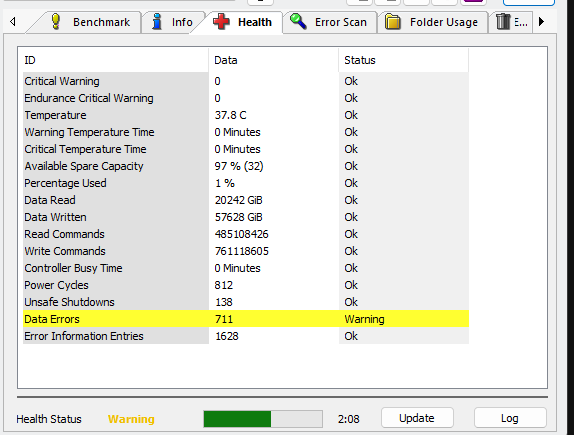Screen dimensions: 574x435
Task: Click the magnifier Error Scan icon
Action: pyautogui.click(x=298, y=21)
